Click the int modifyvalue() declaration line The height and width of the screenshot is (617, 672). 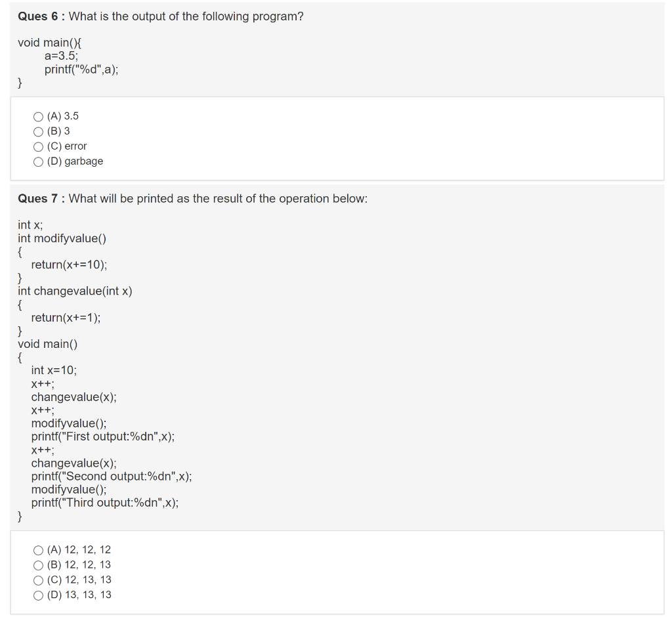62,238
